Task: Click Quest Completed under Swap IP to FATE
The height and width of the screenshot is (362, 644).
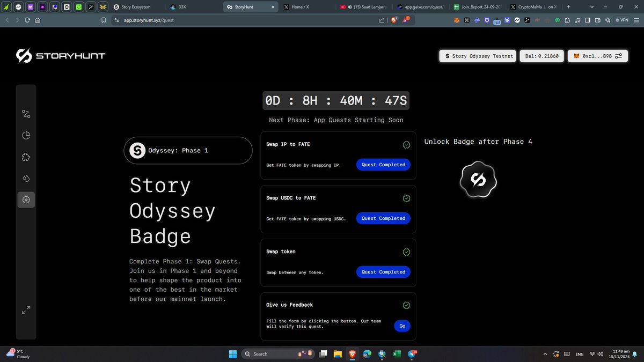Action: pos(383,165)
